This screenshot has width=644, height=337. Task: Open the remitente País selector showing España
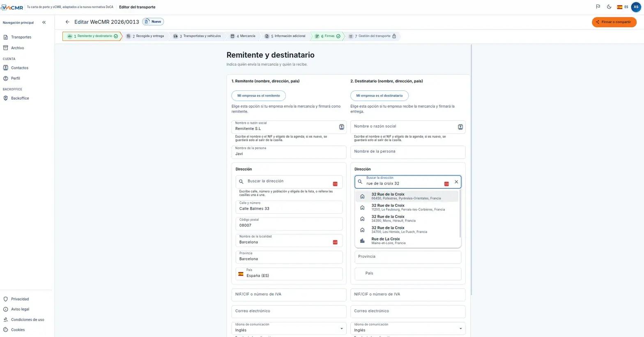[x=289, y=274]
